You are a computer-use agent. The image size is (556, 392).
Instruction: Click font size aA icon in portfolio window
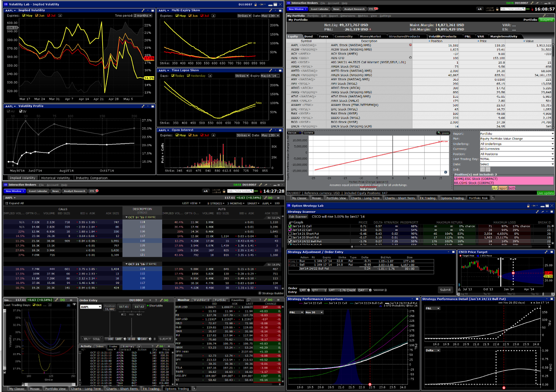[480, 9]
